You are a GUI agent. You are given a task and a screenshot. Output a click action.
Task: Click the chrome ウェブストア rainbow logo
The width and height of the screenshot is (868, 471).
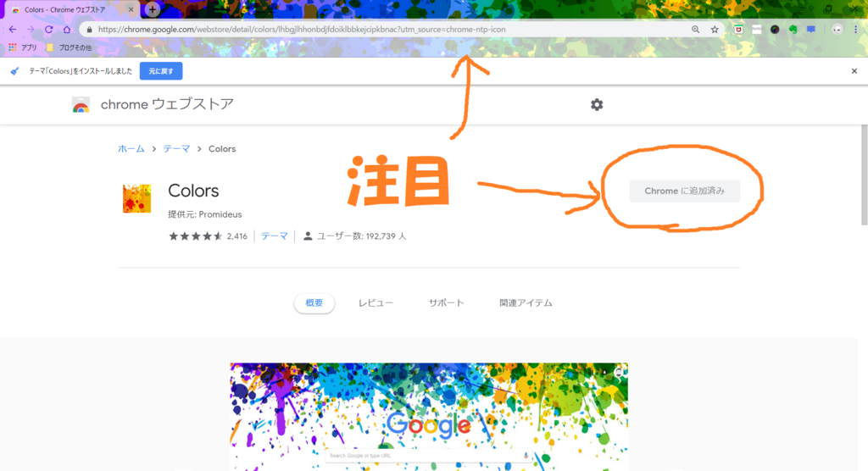81,104
